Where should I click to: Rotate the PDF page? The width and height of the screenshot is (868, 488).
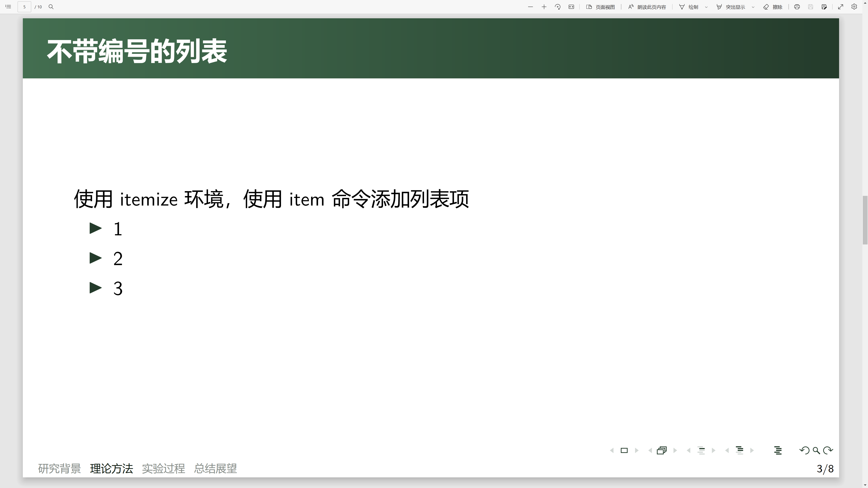[558, 7]
